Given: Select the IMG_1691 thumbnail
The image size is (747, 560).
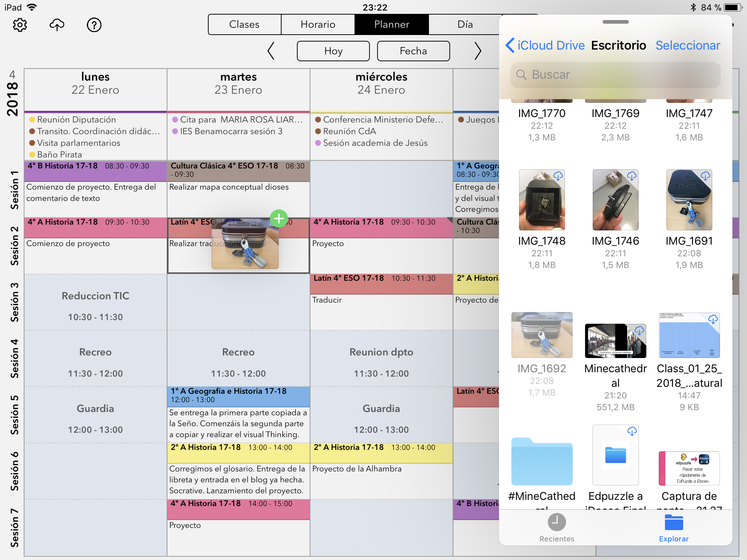Looking at the screenshot, I should coord(689,200).
